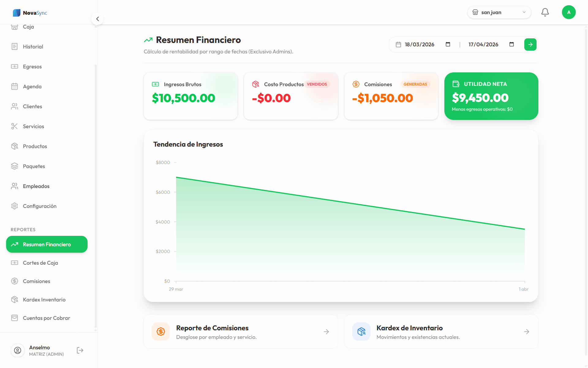Click the Servicios scissors icon
The width and height of the screenshot is (588, 368).
pyautogui.click(x=14, y=126)
